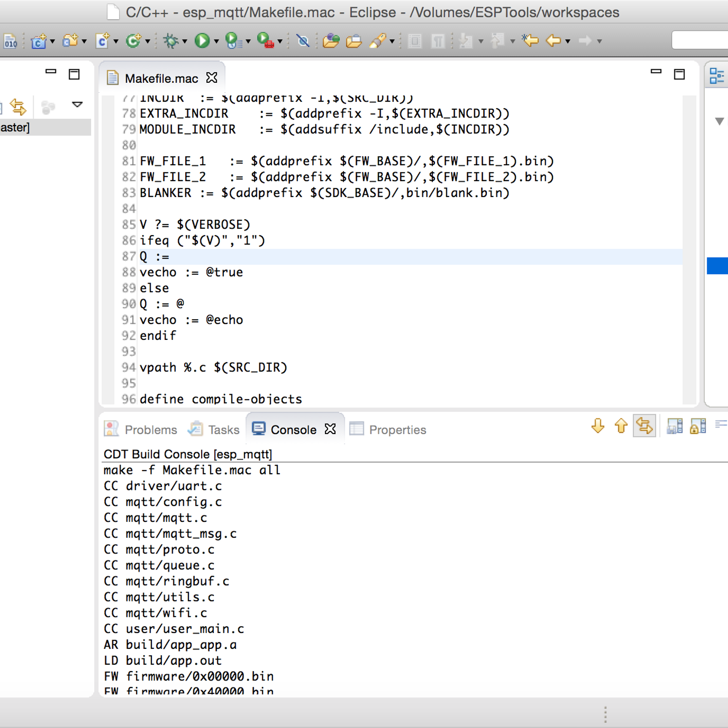728x728 pixels.
Task: Click the Forward navigation arrow
Action: coord(585,41)
